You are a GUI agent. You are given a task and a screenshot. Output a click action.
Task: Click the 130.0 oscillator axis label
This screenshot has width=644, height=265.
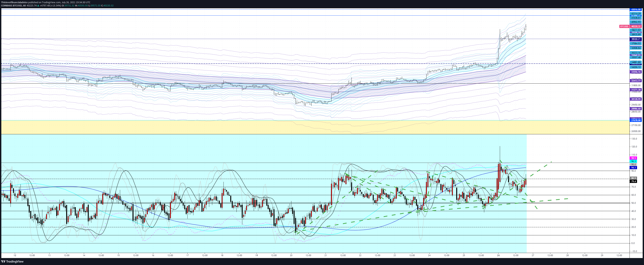[x=634, y=139]
